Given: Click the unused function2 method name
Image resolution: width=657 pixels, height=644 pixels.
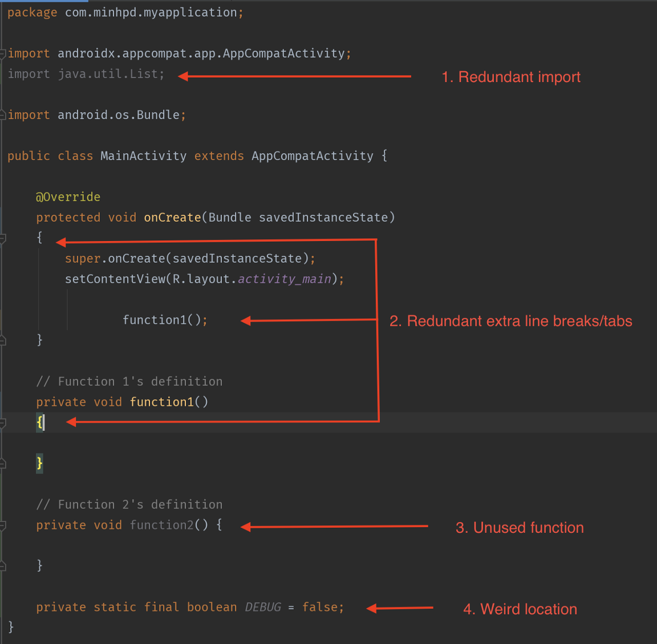Looking at the screenshot, I should 161,525.
